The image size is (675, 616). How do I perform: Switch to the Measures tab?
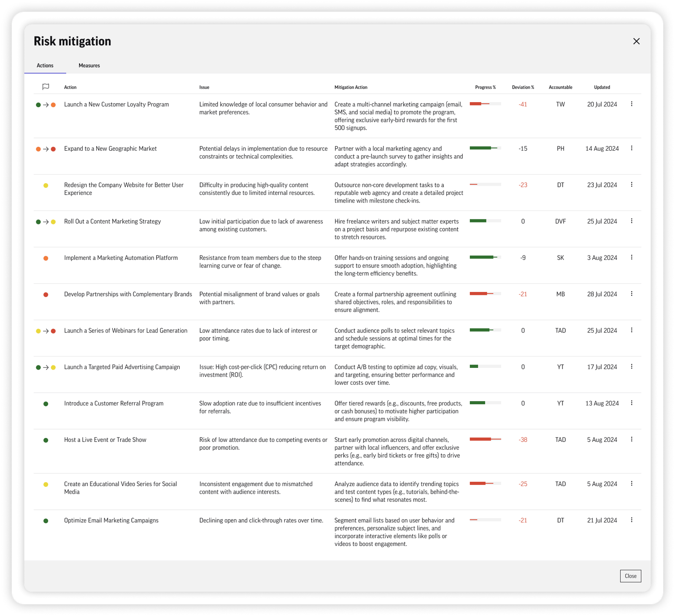click(x=89, y=65)
